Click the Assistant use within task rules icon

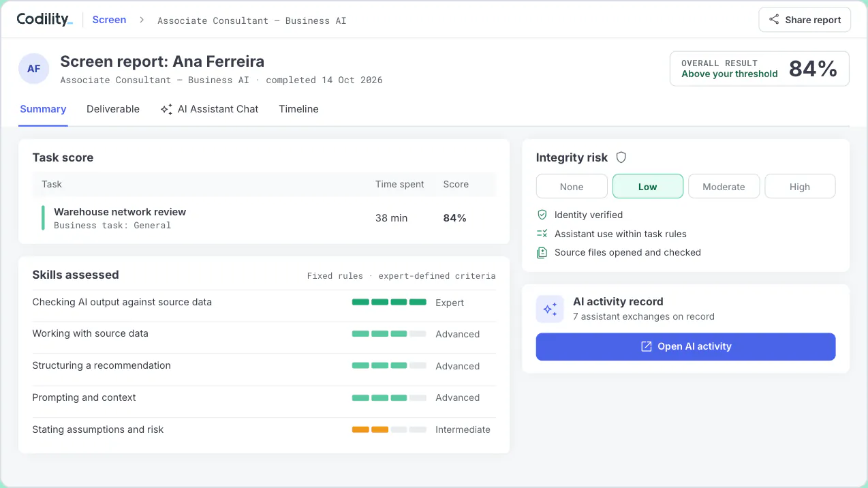(x=542, y=234)
